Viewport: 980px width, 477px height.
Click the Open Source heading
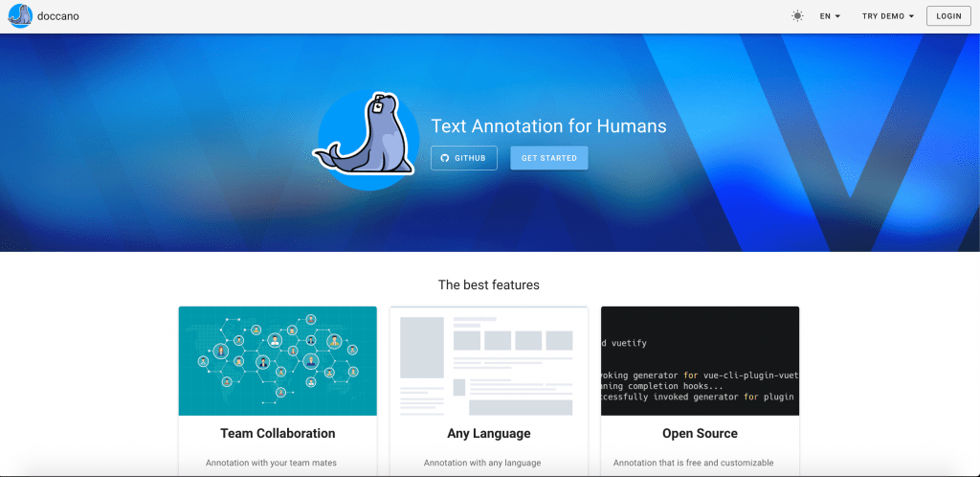coord(700,433)
